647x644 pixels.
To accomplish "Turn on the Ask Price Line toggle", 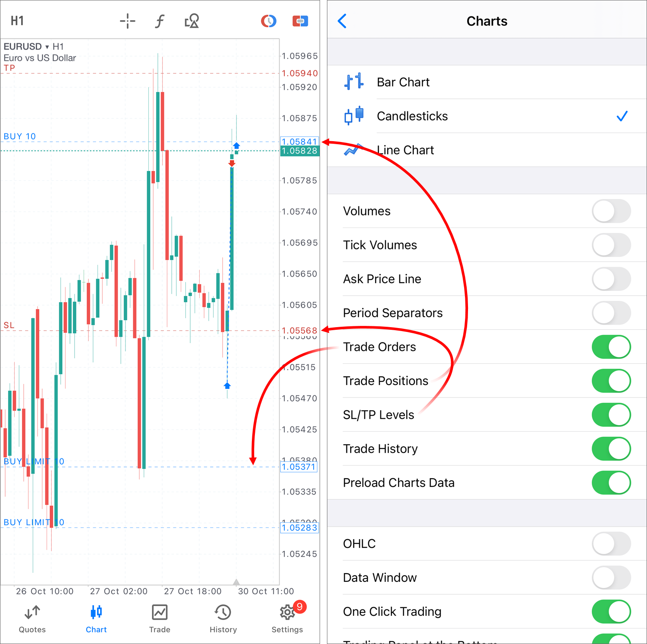I will (611, 279).
